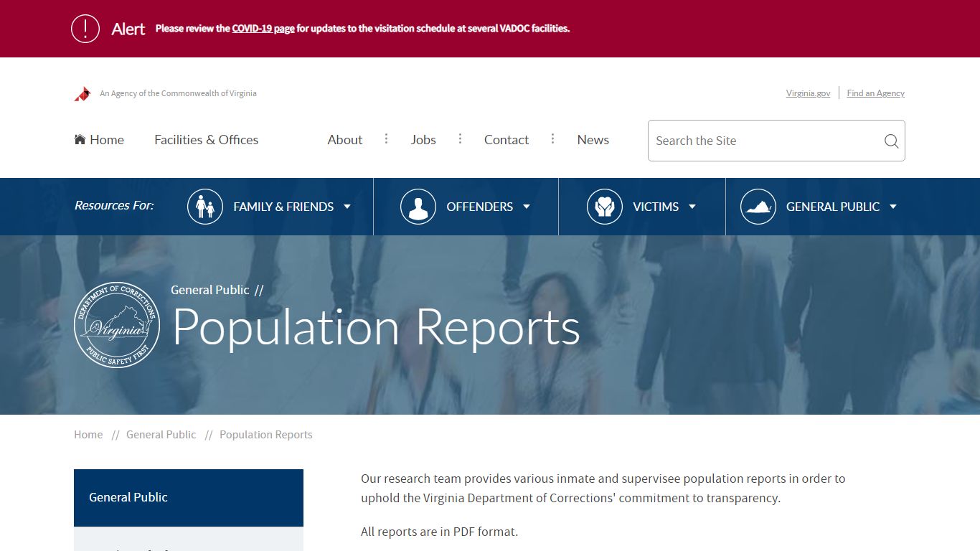Click the alert exclamation icon
The width and height of the screenshot is (980, 551).
point(85,29)
